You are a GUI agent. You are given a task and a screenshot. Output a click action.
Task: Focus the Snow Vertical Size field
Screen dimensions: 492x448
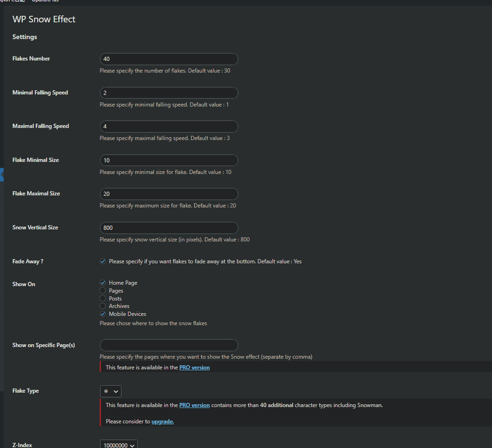click(x=169, y=228)
